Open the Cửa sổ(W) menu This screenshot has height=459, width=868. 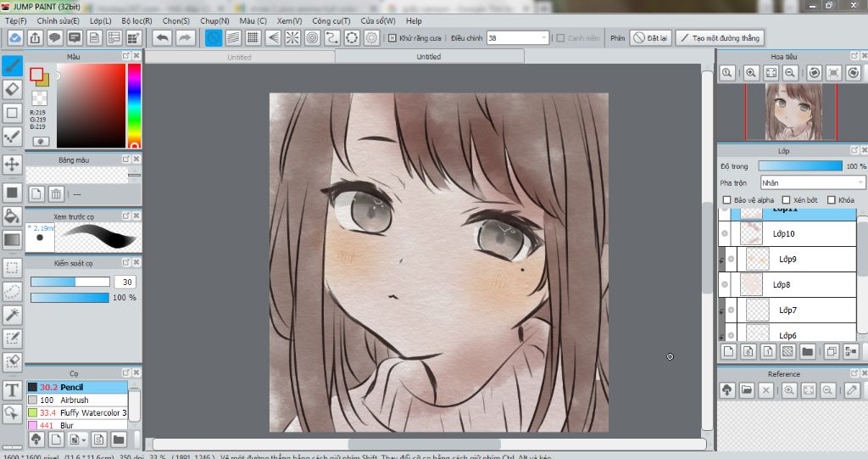pos(378,21)
